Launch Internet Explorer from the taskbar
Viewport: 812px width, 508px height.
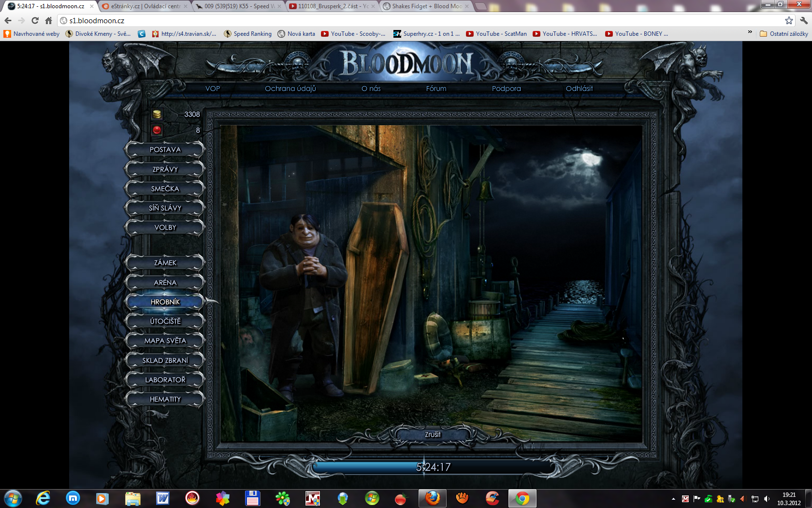[x=43, y=498]
